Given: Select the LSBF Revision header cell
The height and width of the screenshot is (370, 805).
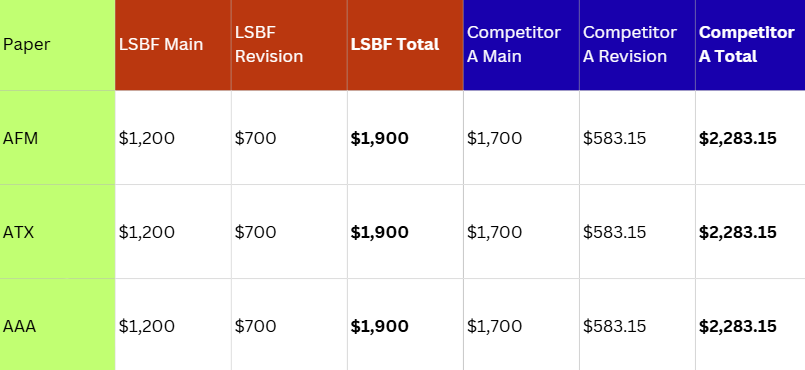Looking at the screenshot, I should coord(289,45).
